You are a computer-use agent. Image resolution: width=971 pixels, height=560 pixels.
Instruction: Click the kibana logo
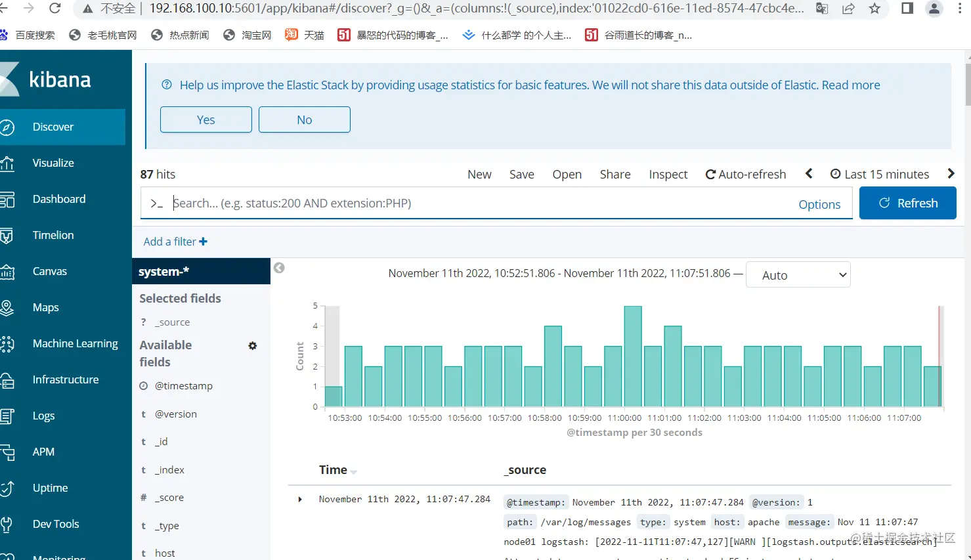[x=46, y=79]
